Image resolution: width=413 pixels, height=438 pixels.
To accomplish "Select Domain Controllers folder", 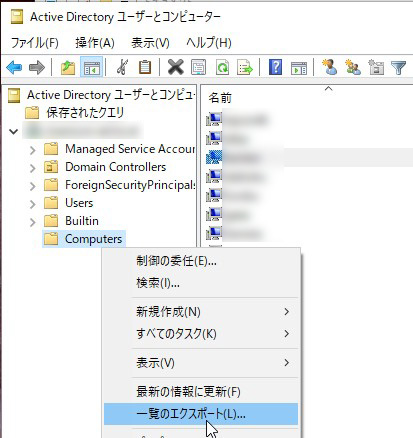I will point(105,167).
